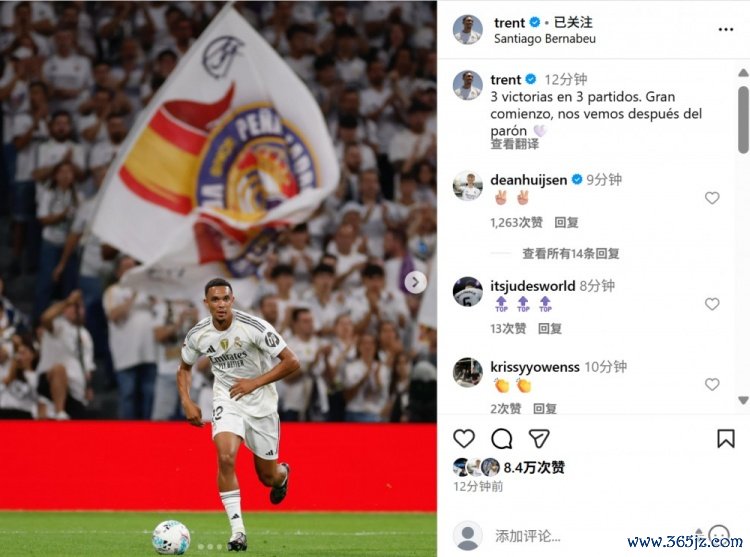Reply to deanhuijsen's comment
The height and width of the screenshot is (557, 750).
pos(566,222)
